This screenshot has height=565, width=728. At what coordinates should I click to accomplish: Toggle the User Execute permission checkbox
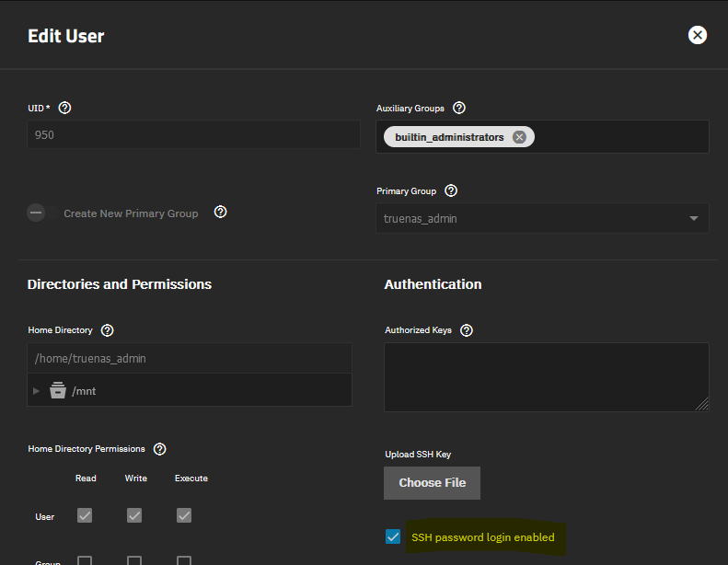[184, 516]
